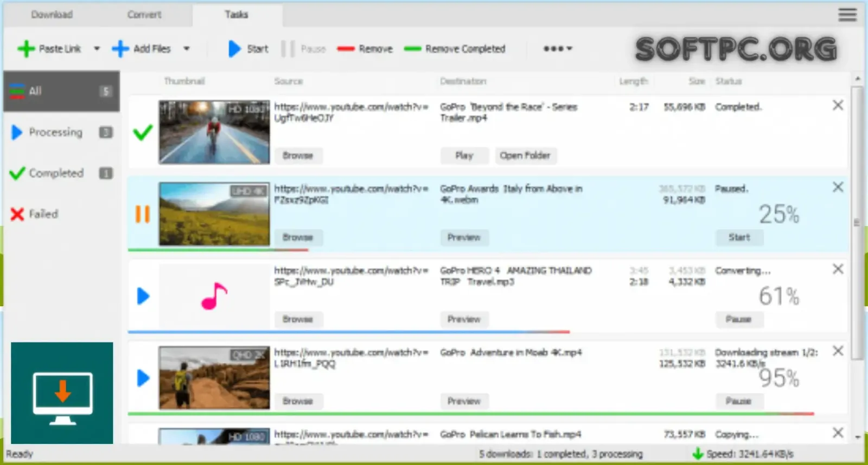The height and width of the screenshot is (465, 868).
Task: Remove the paused Italy from Above task with X
Action: [838, 187]
